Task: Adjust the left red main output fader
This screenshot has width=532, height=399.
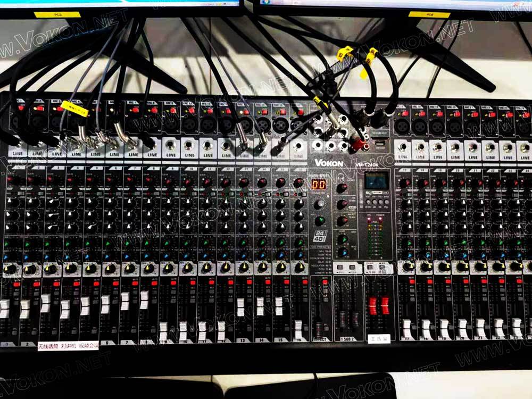Action: [x=373, y=306]
